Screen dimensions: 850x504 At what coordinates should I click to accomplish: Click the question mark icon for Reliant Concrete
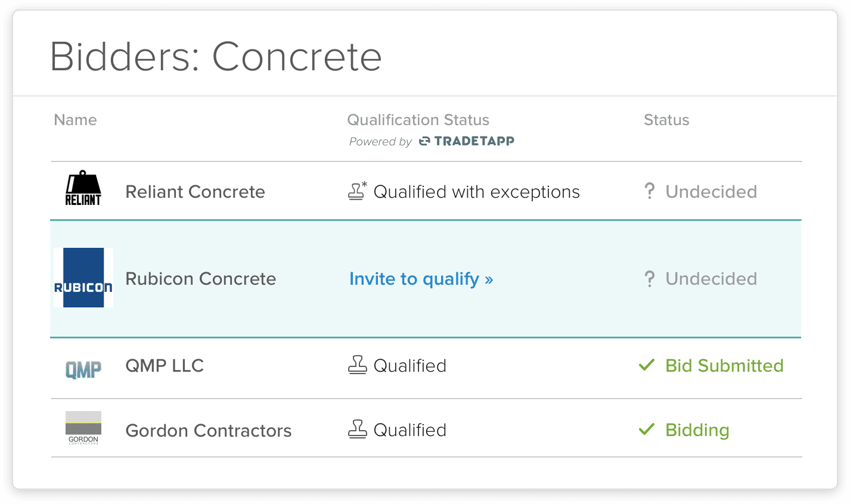coord(650,191)
